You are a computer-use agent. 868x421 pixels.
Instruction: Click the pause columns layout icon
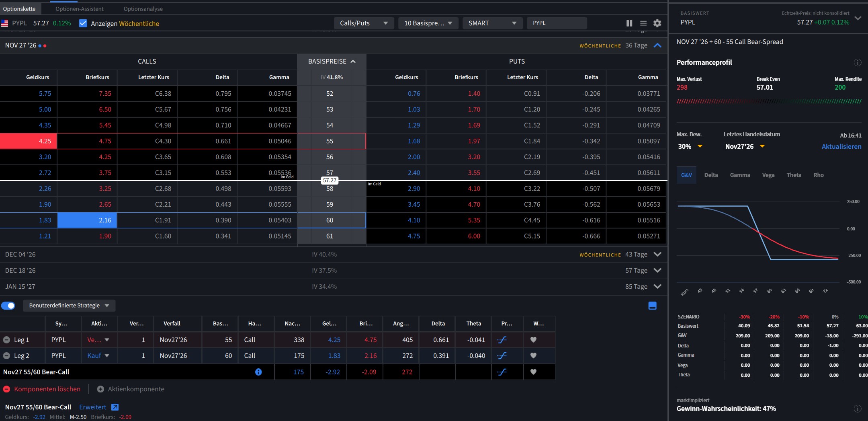click(629, 23)
